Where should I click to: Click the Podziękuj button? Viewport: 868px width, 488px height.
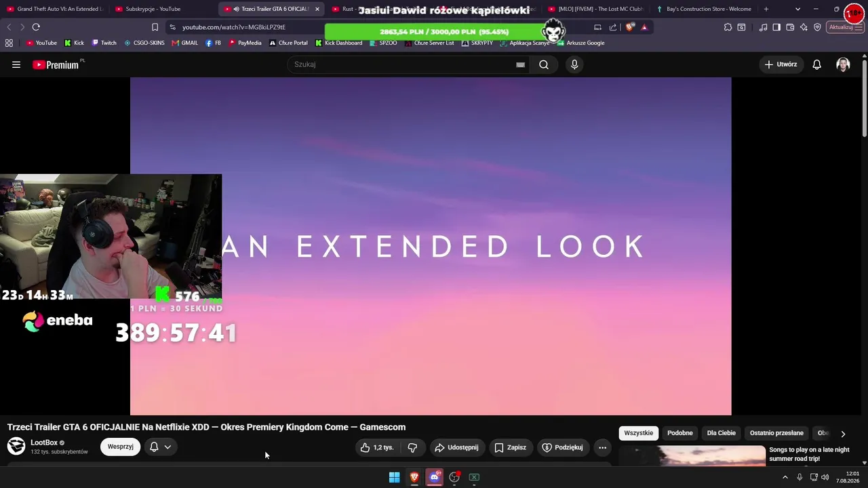coord(563,447)
